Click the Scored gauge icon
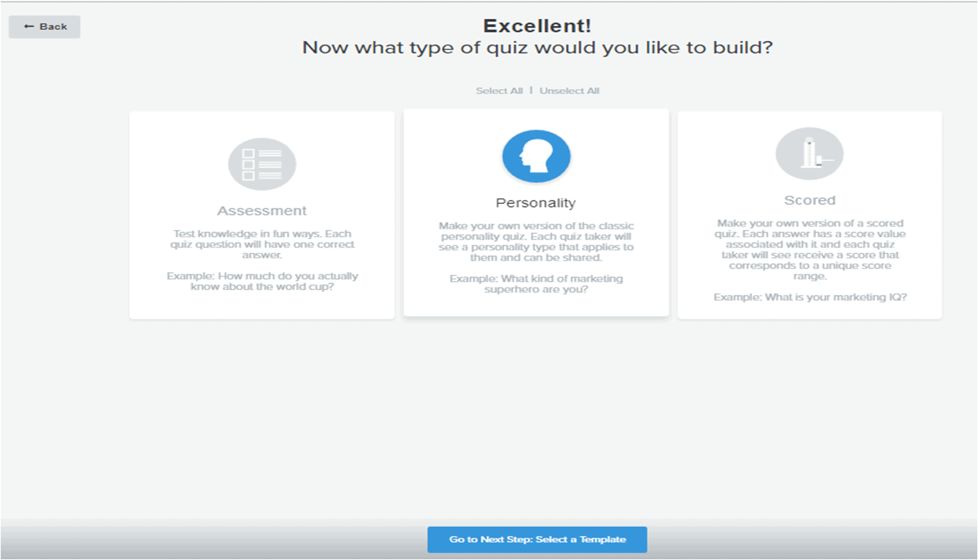This screenshot has width=978, height=560. [x=810, y=154]
